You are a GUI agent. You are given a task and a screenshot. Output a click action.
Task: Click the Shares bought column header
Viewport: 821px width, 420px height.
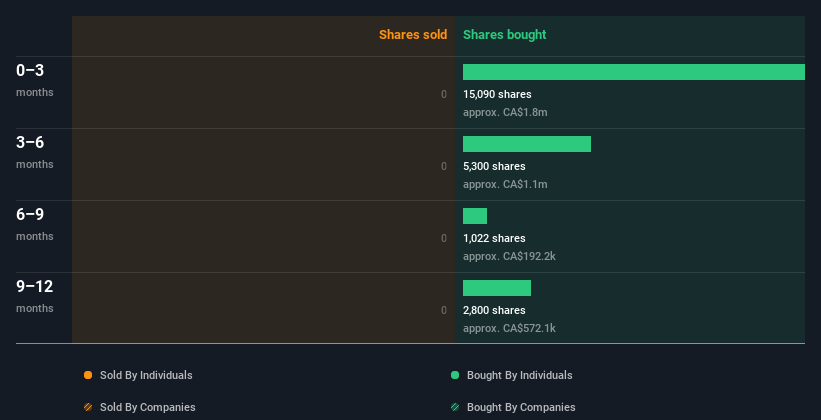tap(504, 35)
